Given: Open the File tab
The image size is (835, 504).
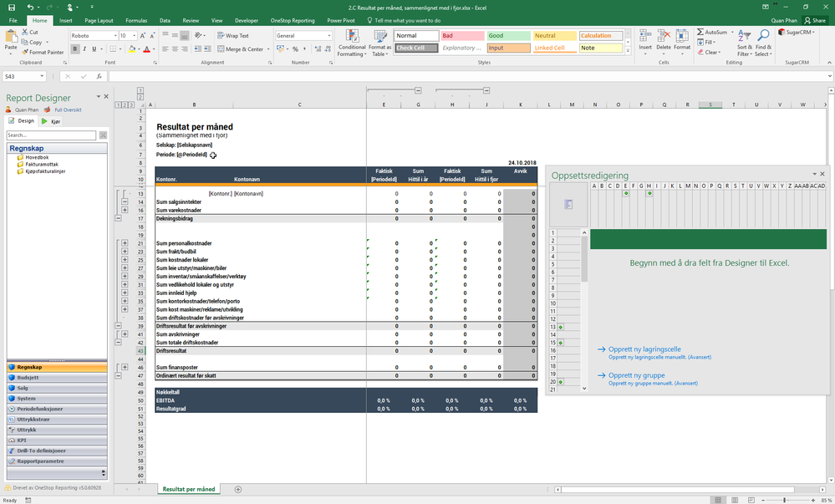Looking at the screenshot, I should [x=13, y=20].
